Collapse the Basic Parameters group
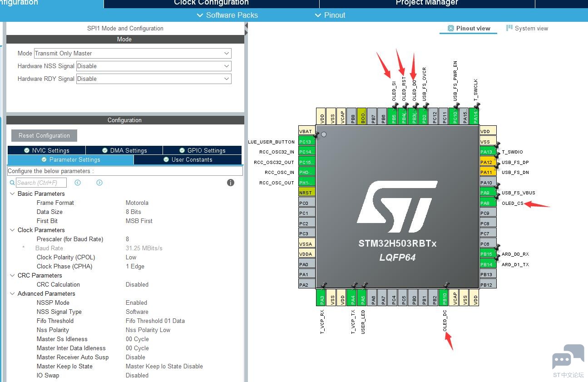This screenshot has width=588, height=382. coord(12,193)
